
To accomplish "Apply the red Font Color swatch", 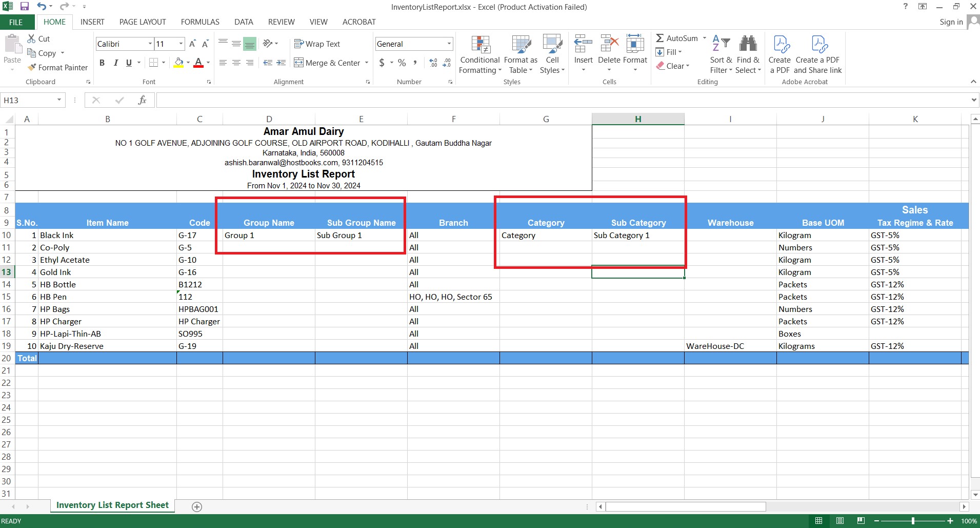I will pos(198,63).
